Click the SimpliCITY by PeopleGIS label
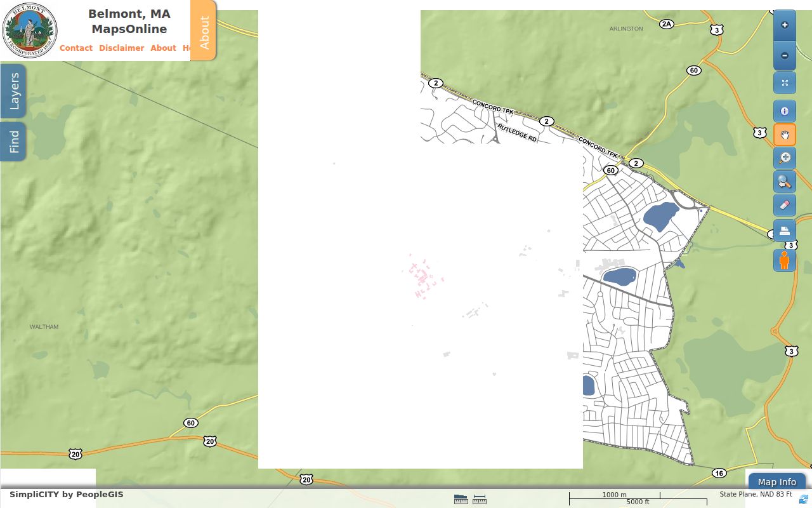 coord(67,494)
